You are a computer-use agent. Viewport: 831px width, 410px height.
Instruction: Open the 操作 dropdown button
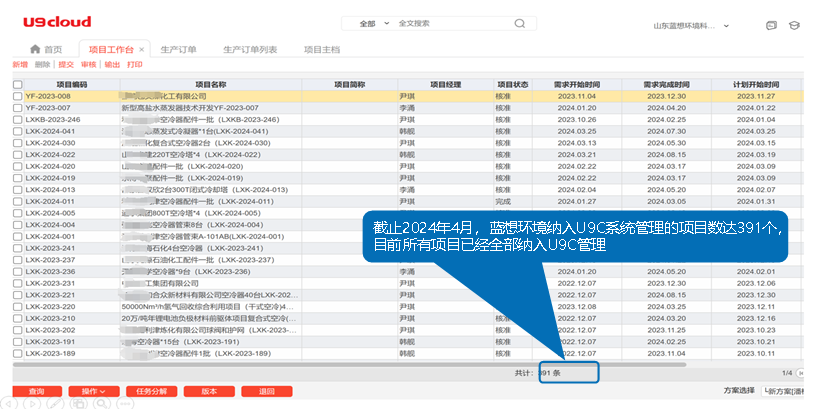tap(93, 391)
